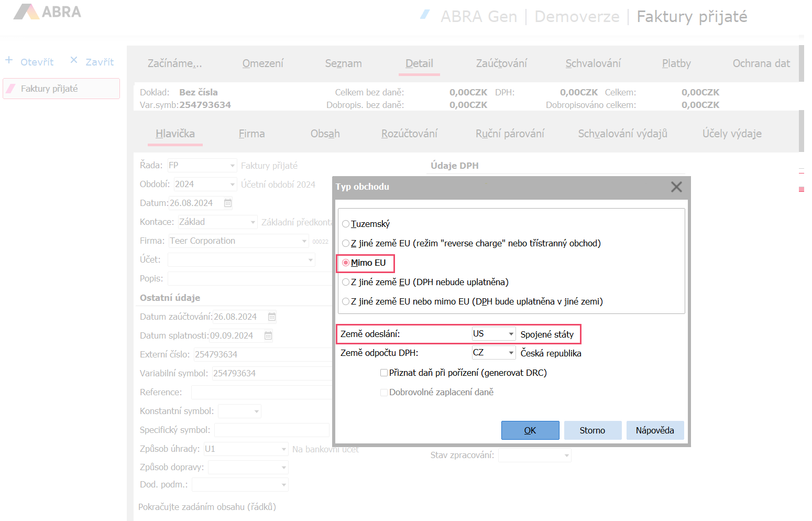Open help with the Nápověda button

tap(655, 430)
